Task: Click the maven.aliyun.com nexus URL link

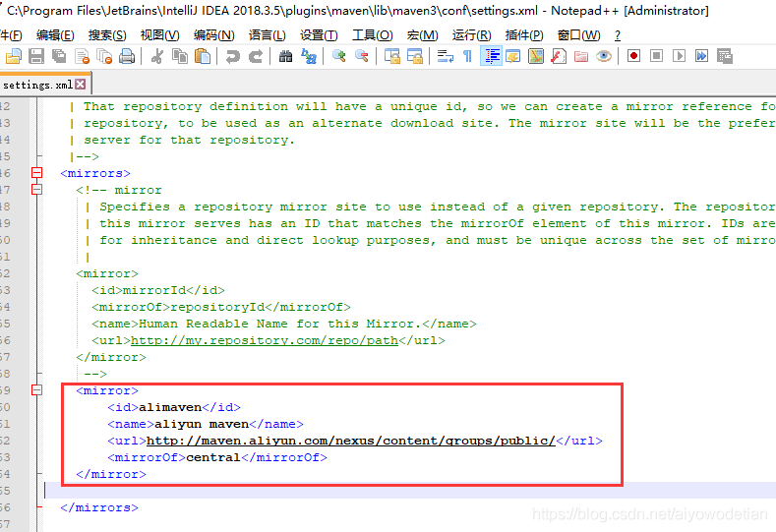Action: point(351,441)
